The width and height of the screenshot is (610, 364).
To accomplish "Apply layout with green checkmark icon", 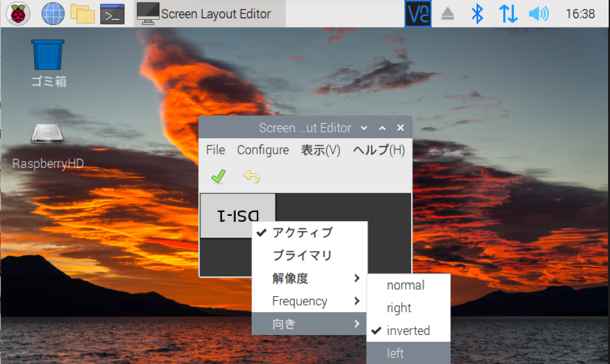I will 219,176.
